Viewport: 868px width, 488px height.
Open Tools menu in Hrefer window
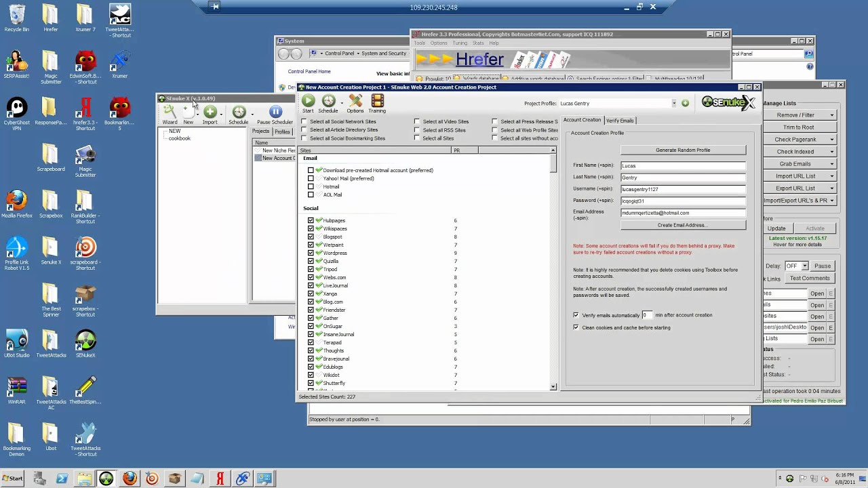[420, 43]
